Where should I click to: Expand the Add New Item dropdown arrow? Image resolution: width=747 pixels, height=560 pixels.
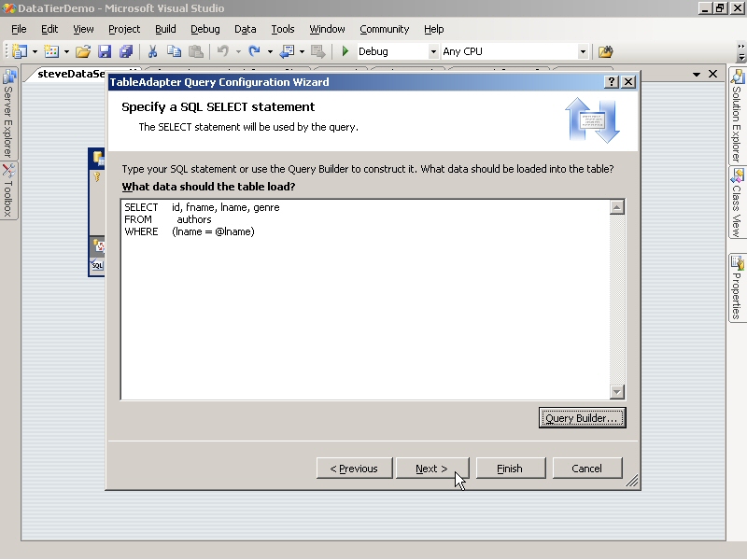66,51
